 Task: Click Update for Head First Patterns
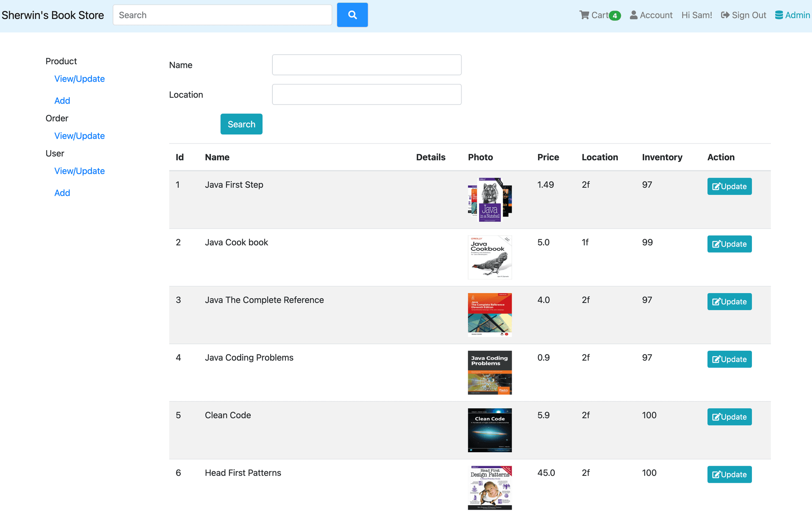coord(729,475)
